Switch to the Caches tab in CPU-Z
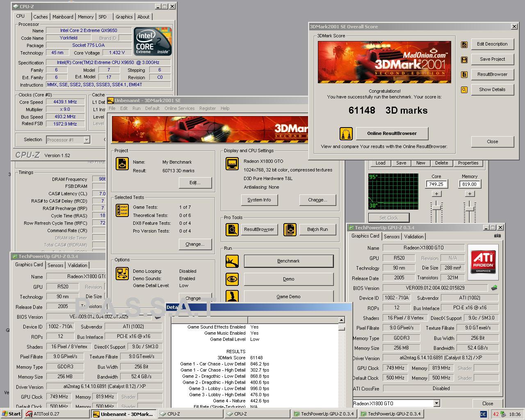525x420 pixels. [41, 17]
